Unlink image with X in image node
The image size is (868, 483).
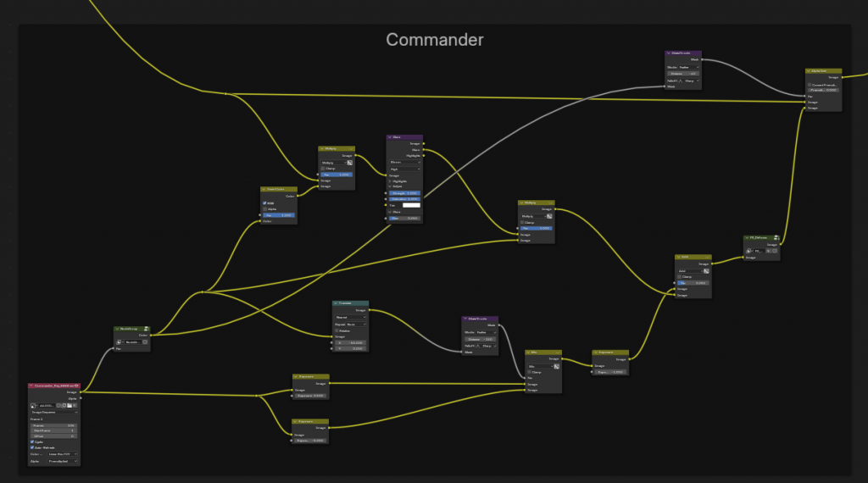(x=75, y=406)
